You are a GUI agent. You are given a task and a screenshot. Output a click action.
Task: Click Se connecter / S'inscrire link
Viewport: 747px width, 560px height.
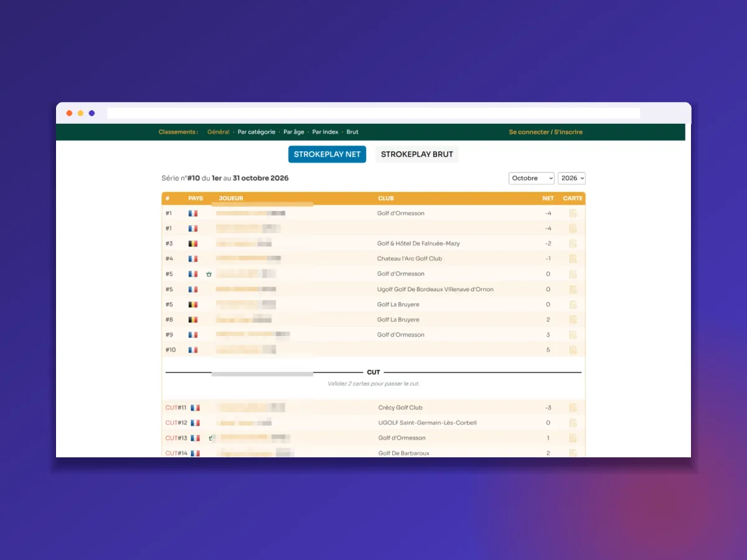[546, 132]
